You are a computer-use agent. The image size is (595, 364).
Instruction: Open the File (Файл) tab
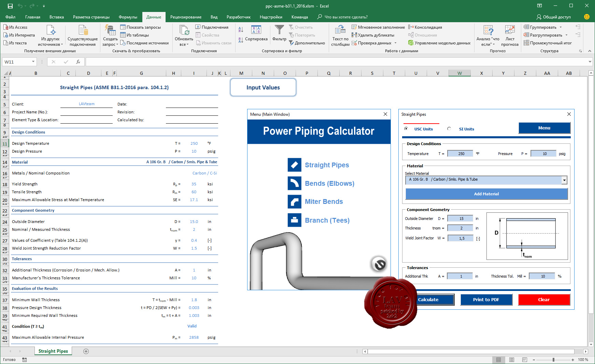10,17
